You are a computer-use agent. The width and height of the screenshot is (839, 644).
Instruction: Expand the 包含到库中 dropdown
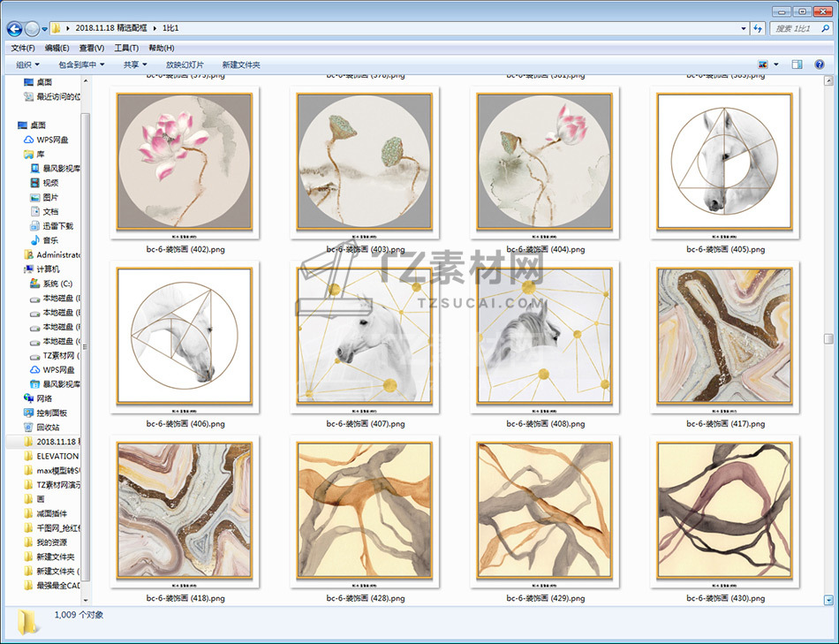81,64
